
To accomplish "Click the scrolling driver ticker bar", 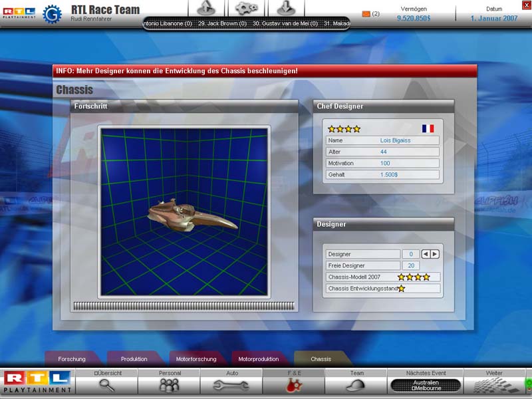I will [246, 23].
